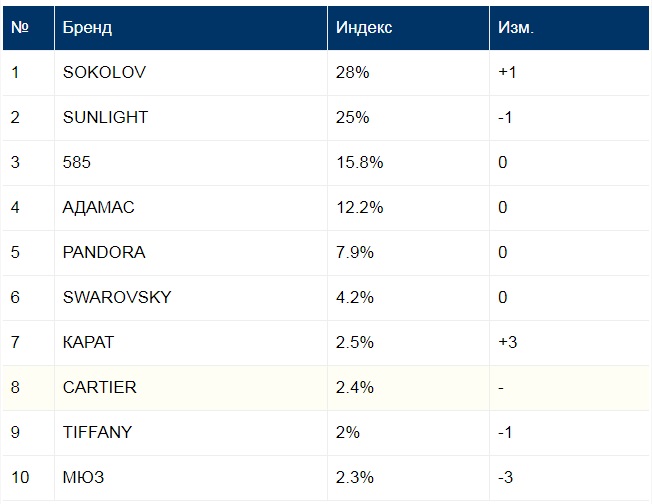
Task: Select the 7.9% index cell
Action: pyautogui.click(x=355, y=252)
